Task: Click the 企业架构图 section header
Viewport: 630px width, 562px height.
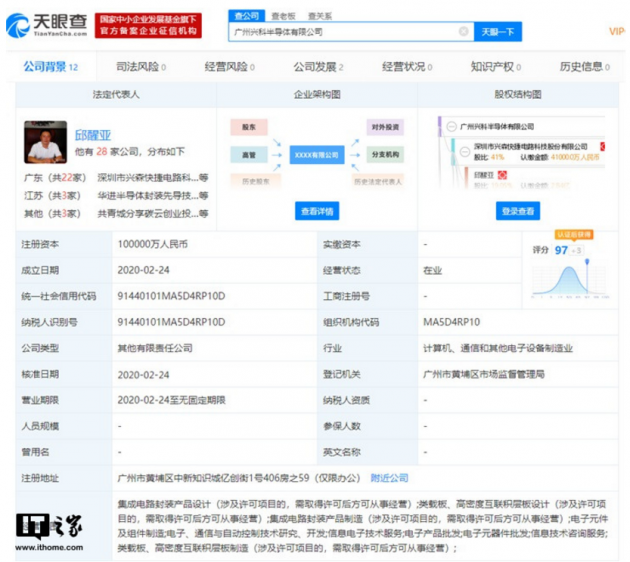Action: (317, 95)
